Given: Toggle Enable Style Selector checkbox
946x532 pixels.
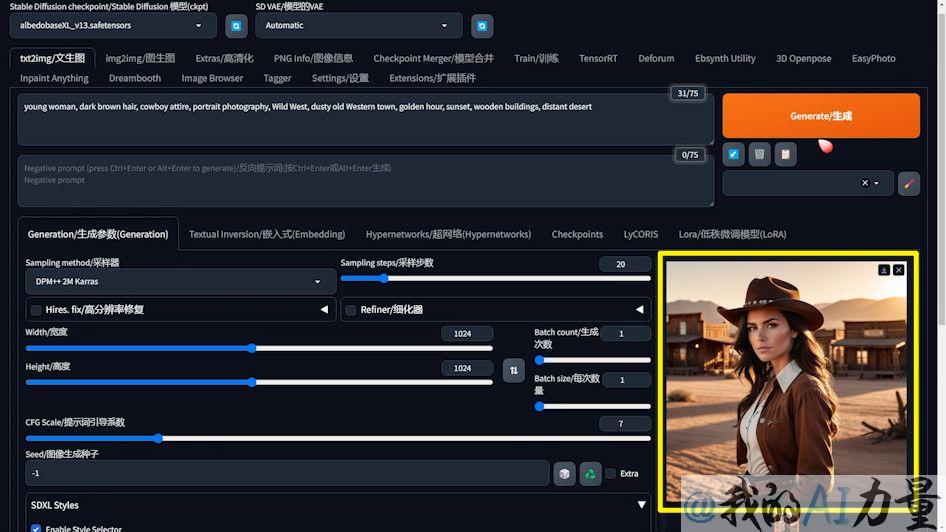Looking at the screenshot, I should coord(36,528).
